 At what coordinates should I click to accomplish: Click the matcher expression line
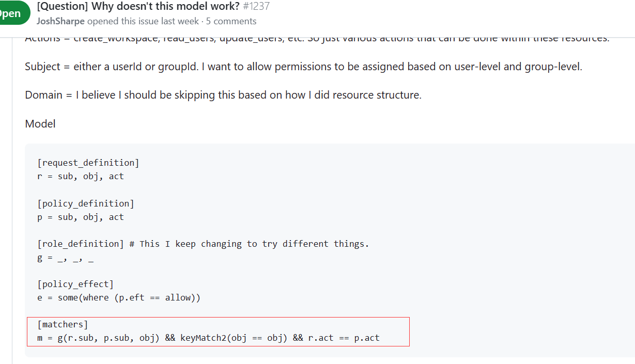tap(209, 338)
